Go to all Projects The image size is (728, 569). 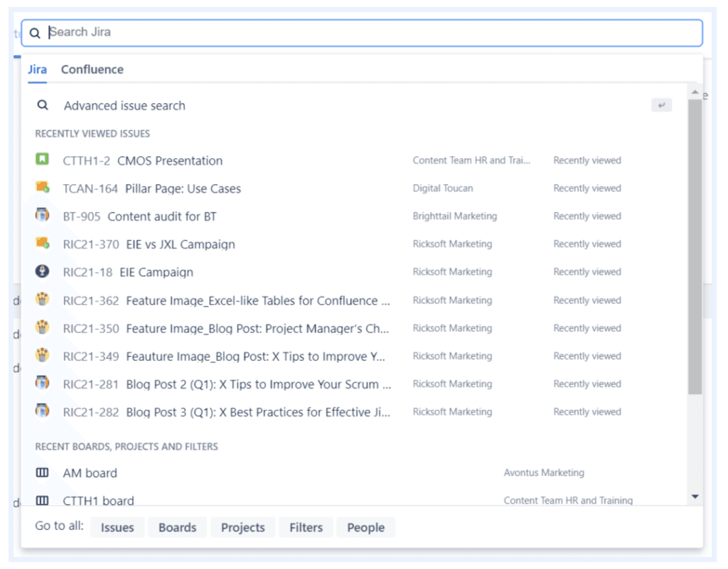[243, 527]
